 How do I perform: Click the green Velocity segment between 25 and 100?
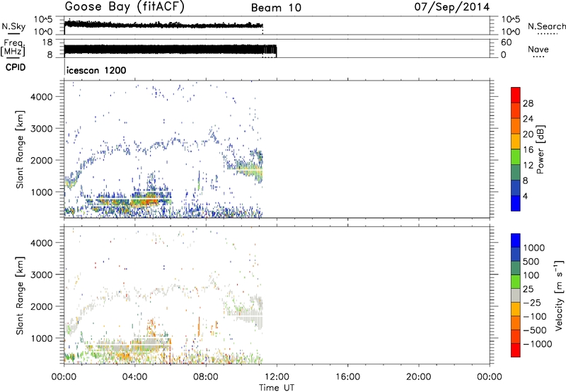click(516, 282)
